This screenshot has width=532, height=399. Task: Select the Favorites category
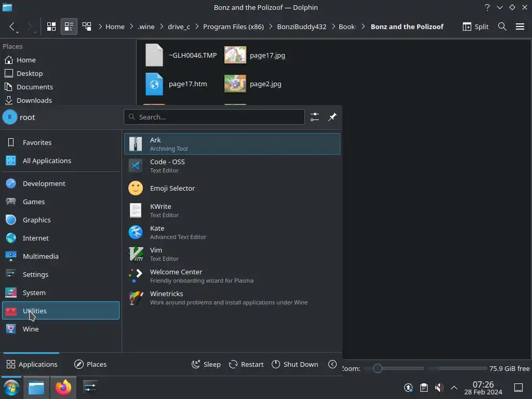click(61, 142)
